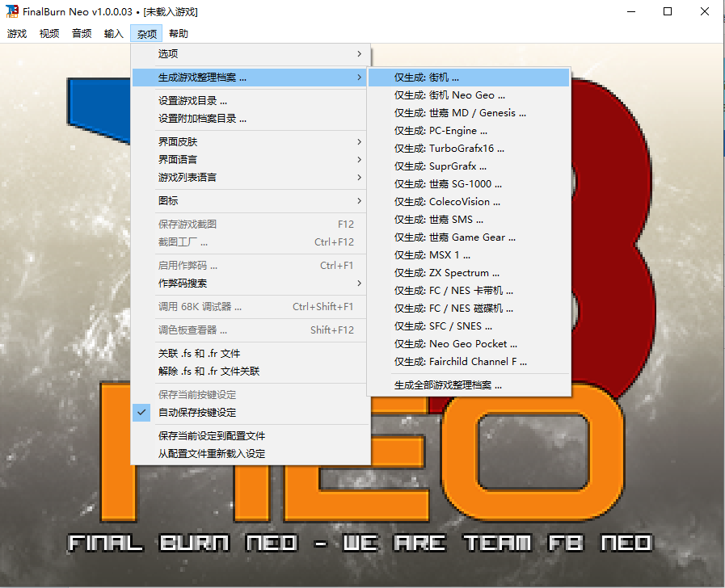Viewport: 725px width, 588px height.
Task: Select 仅生成: 世嘉 Game Gear ...
Action: pos(469,237)
